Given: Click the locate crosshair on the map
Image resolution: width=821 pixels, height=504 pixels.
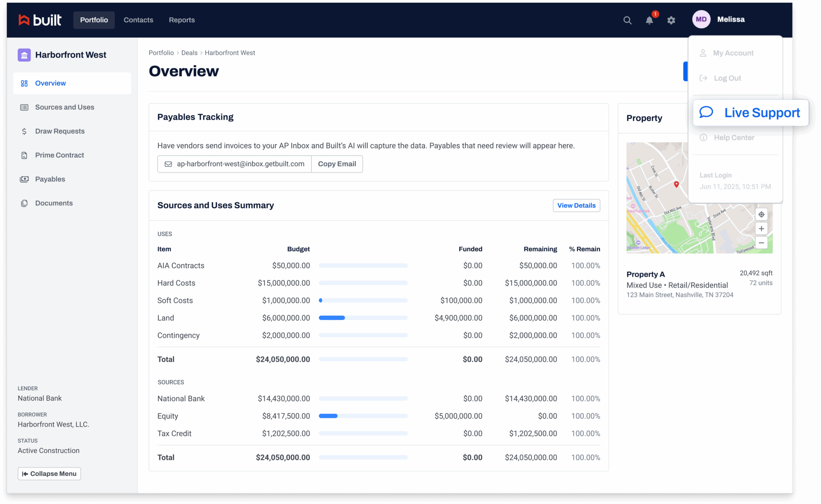Looking at the screenshot, I should click(x=761, y=214).
